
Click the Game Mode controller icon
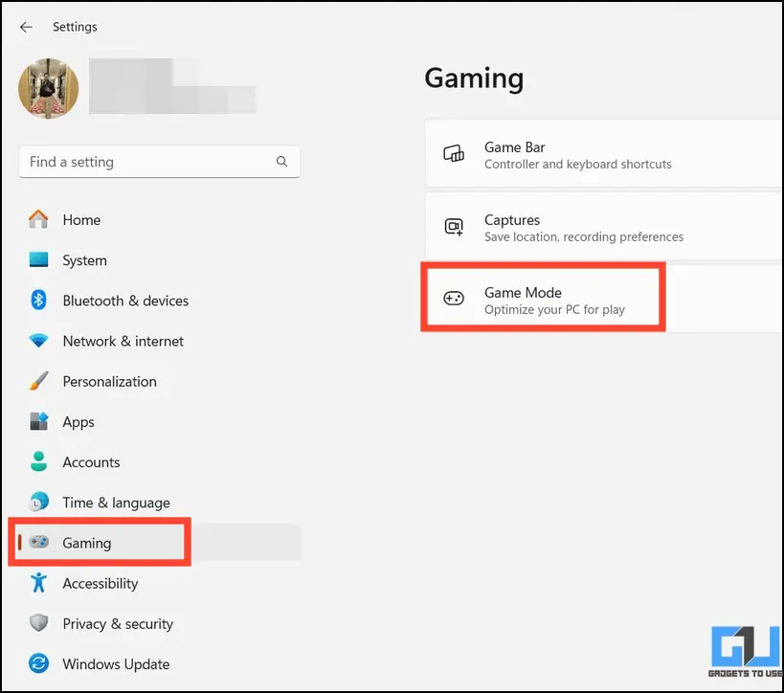click(454, 299)
